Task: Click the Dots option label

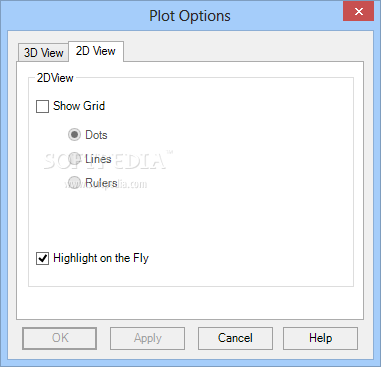Action: (96, 135)
